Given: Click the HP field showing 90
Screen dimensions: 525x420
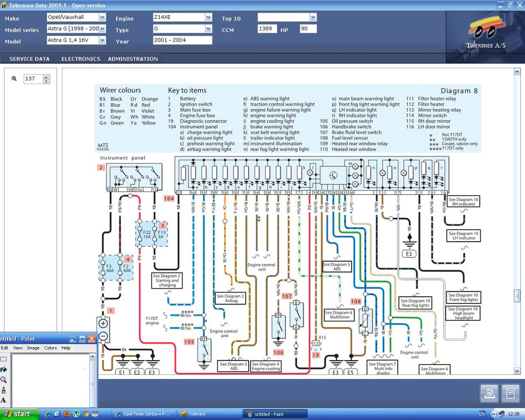Looking at the screenshot, I should pyautogui.click(x=308, y=29).
